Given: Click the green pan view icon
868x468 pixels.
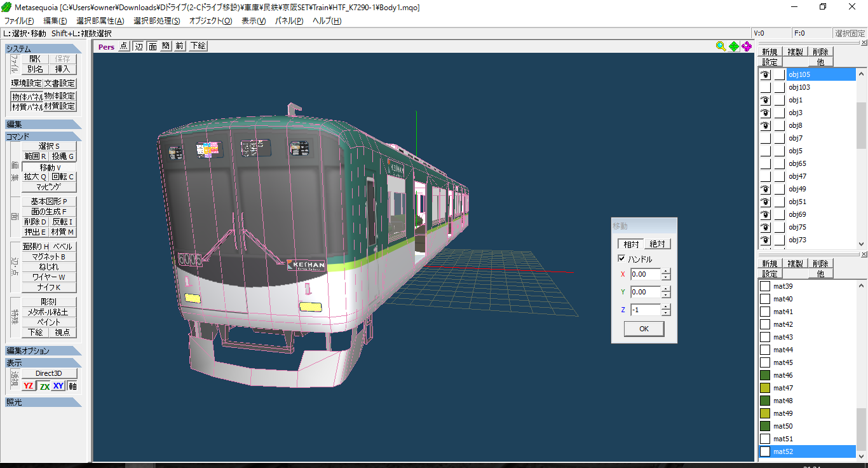Looking at the screenshot, I should click(734, 46).
